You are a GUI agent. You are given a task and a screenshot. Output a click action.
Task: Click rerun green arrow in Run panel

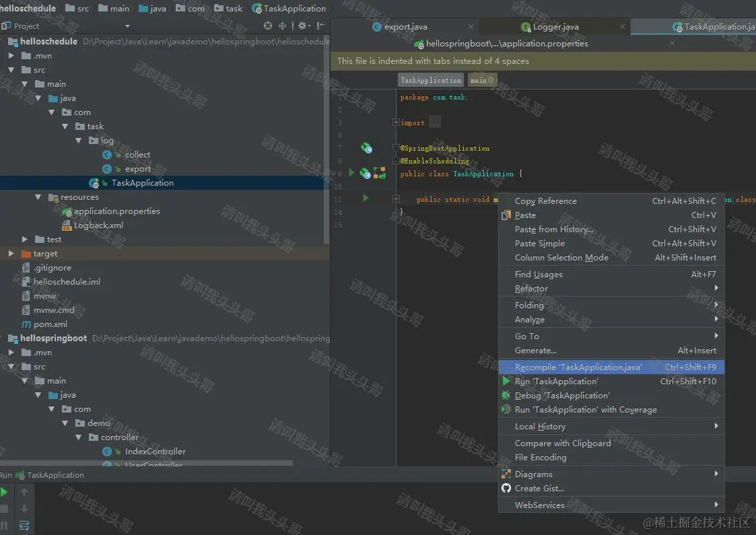point(4,492)
